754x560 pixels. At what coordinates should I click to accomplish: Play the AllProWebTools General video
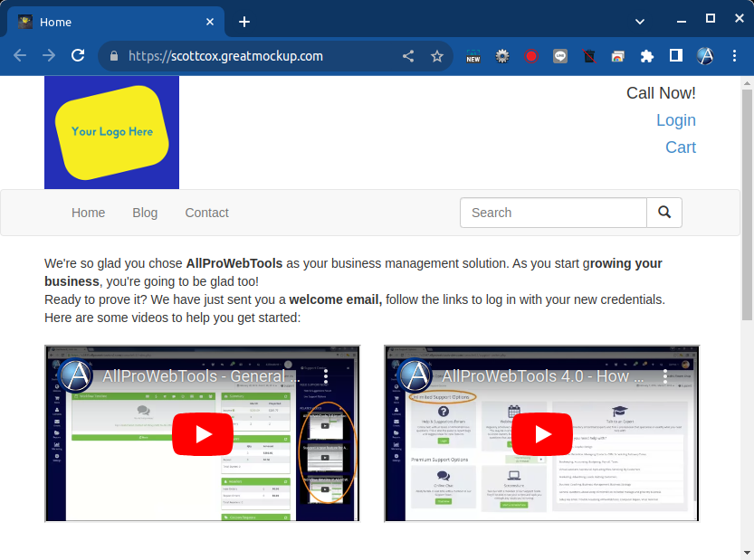[203, 434]
